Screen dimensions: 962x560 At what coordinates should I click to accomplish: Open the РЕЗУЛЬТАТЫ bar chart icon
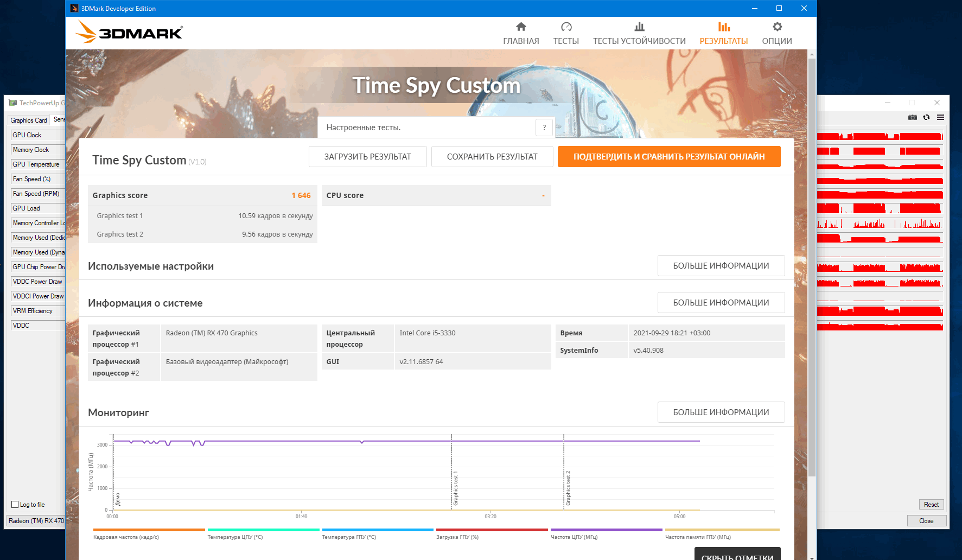click(x=724, y=27)
